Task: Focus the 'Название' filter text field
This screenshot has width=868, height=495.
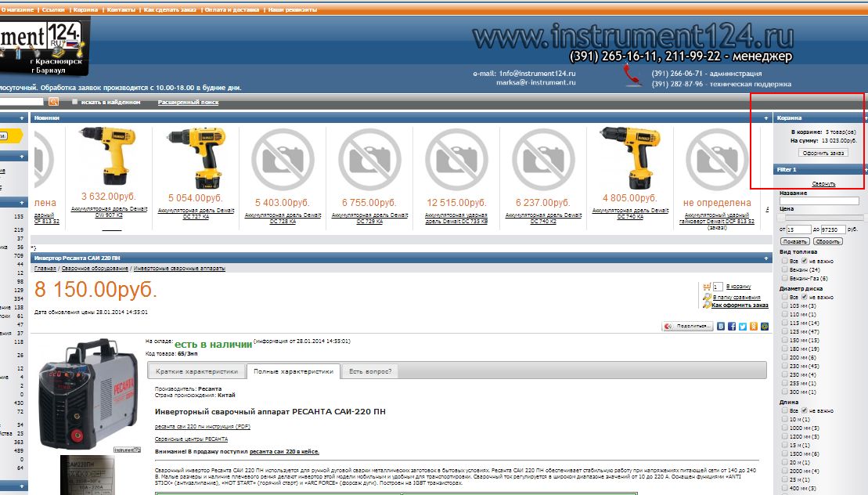Action: click(x=819, y=201)
